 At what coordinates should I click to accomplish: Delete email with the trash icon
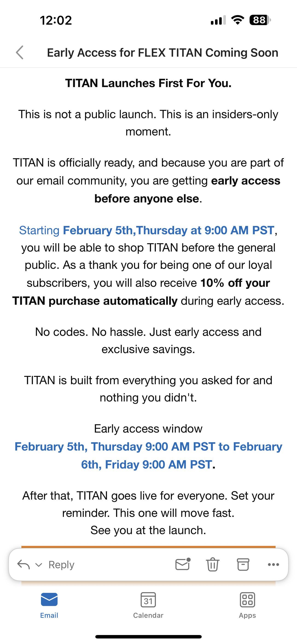(x=213, y=564)
